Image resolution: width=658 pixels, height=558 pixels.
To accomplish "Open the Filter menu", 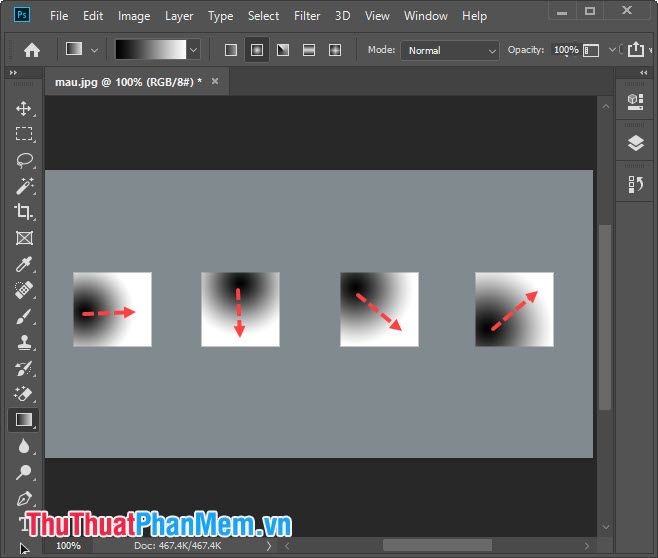I will (x=307, y=16).
